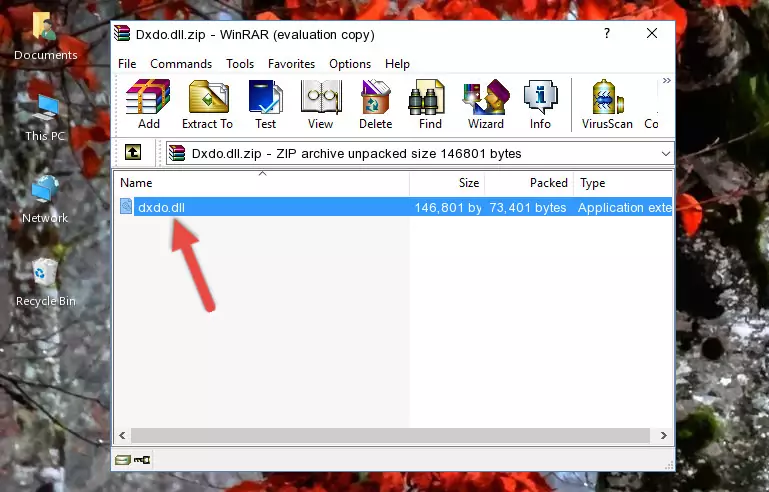The image size is (769, 492).
Task: Click the 73,401 bytes packed value
Action: (x=528, y=207)
